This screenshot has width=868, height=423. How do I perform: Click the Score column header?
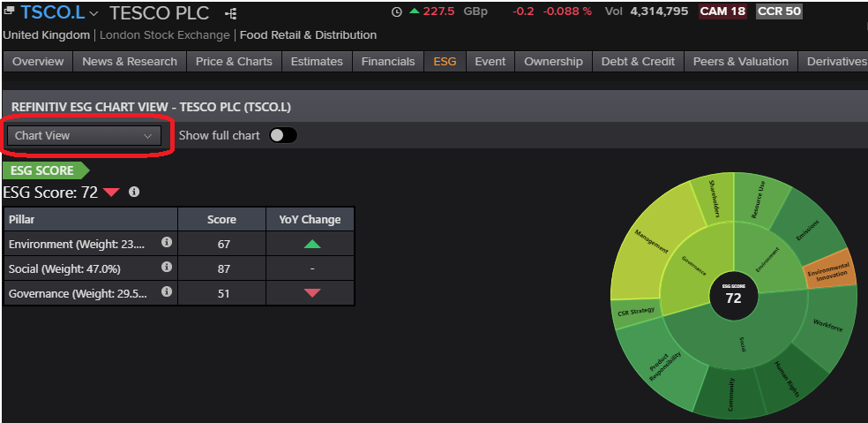[x=221, y=219]
